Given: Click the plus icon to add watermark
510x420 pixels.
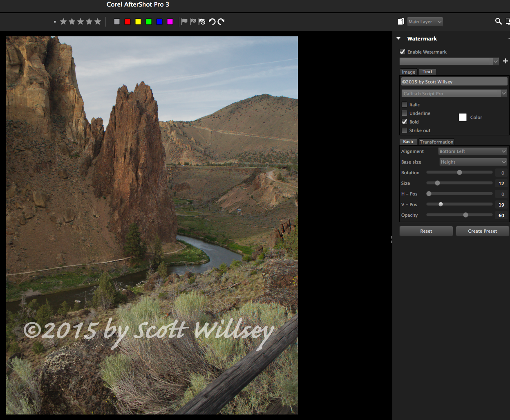Looking at the screenshot, I should (505, 61).
